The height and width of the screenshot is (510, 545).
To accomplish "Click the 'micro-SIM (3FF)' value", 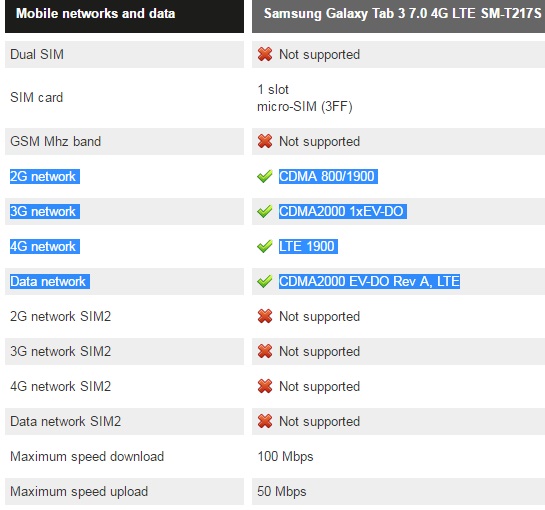I will [x=305, y=106].
